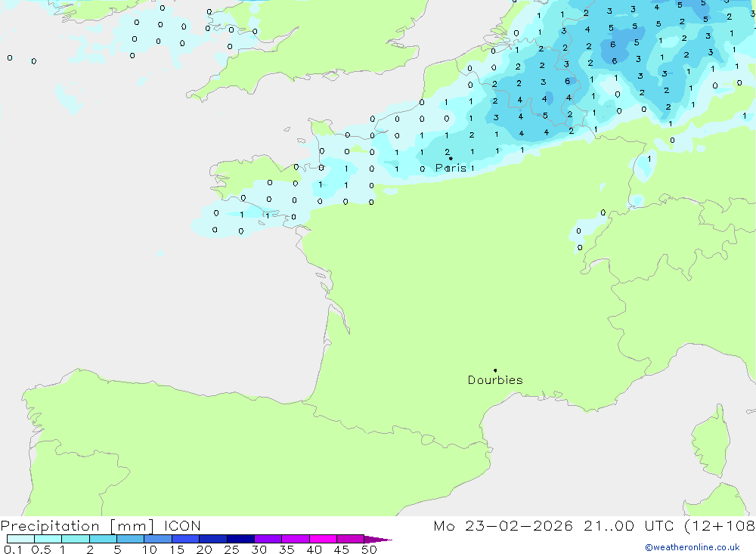Pick the 45–50 mm legend swatch
This screenshot has width=756, height=554.
(x=350, y=539)
